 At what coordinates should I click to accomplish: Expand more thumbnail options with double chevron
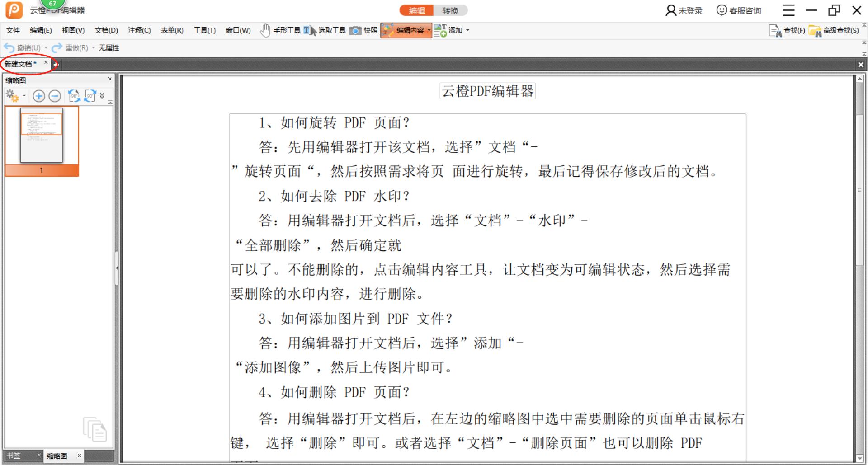pos(101,96)
